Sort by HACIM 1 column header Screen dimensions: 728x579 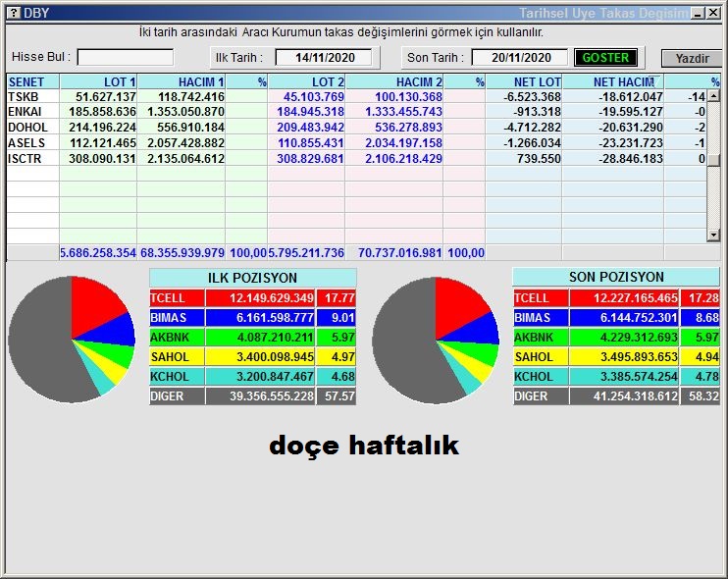182,81
